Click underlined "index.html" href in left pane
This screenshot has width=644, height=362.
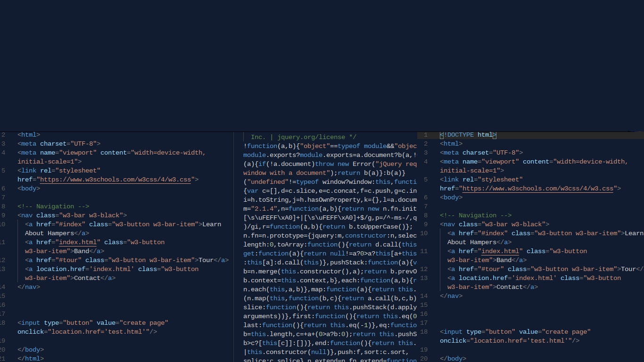(78, 242)
